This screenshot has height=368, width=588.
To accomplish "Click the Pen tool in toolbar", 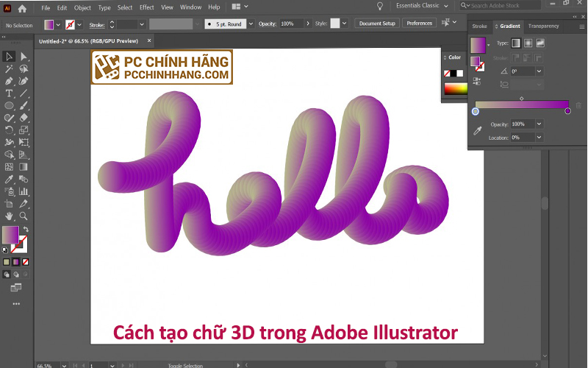I will (x=9, y=81).
